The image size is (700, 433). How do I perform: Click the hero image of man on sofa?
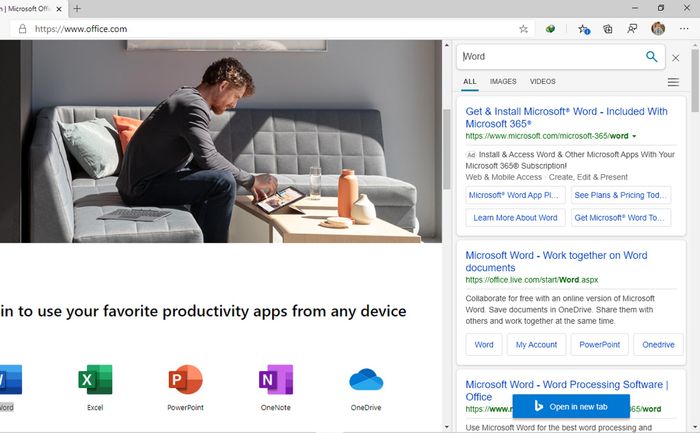point(221,142)
